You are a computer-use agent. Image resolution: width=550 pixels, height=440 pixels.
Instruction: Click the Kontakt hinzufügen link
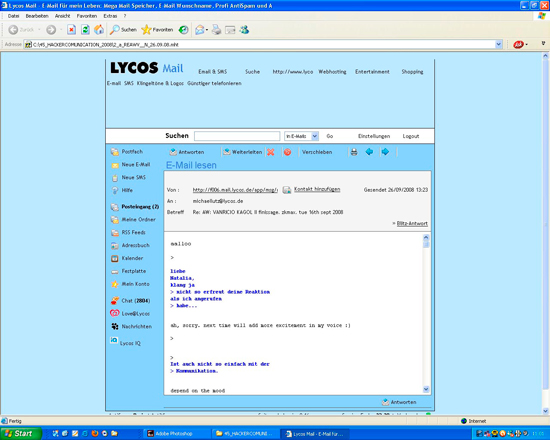pos(317,189)
